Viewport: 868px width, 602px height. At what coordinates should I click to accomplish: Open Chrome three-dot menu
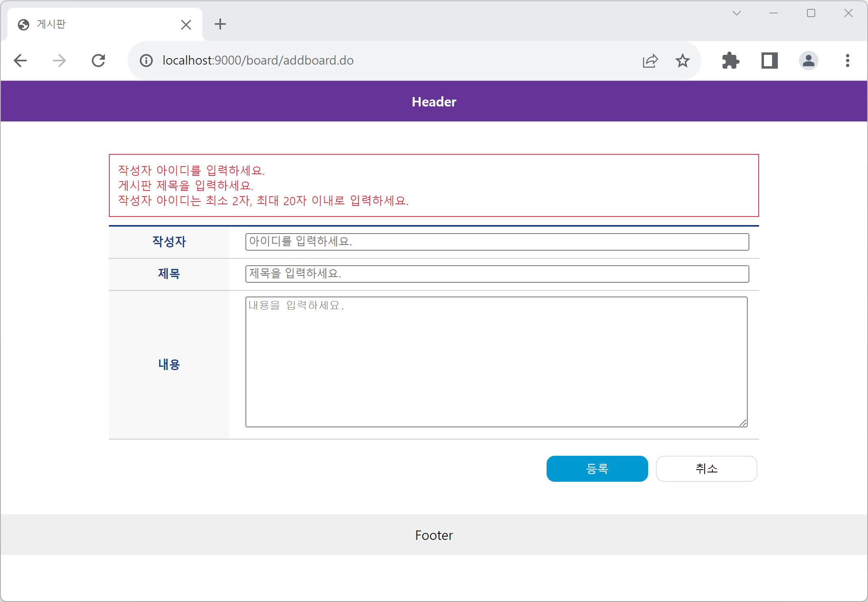848,61
